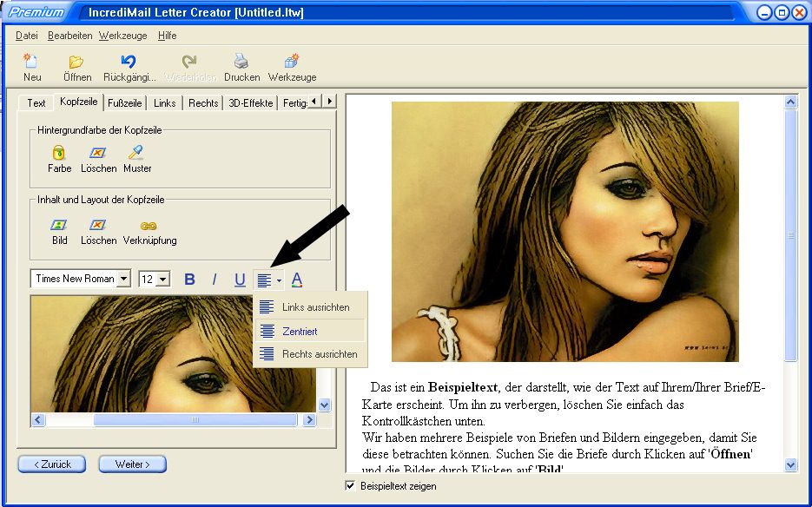
Task: Open a file with the Öffnen icon
Action: (76, 62)
